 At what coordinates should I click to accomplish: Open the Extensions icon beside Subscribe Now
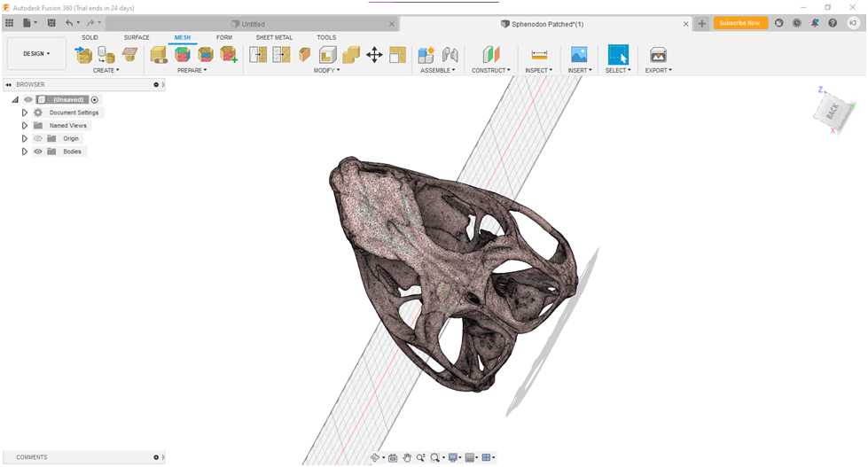coord(778,23)
